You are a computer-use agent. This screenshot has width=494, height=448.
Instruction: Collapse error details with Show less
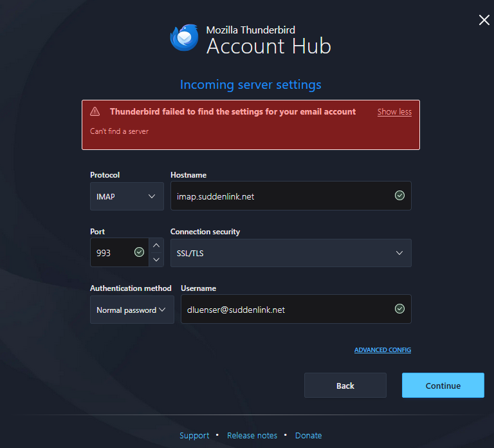[x=394, y=112]
